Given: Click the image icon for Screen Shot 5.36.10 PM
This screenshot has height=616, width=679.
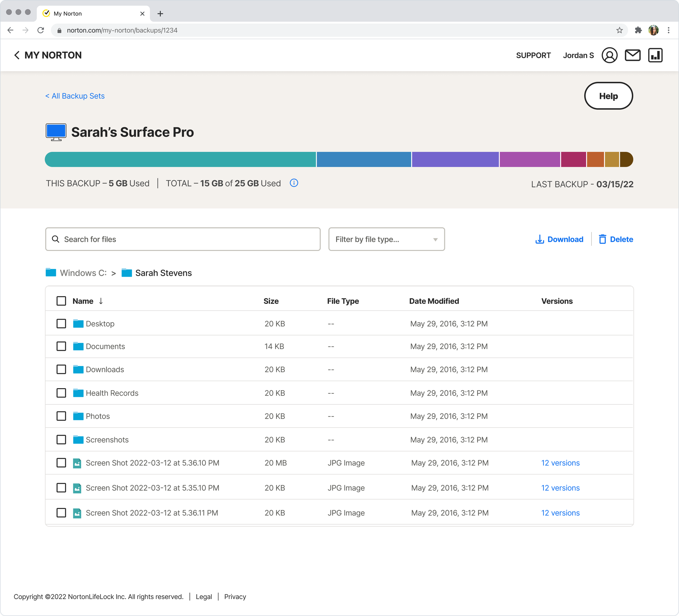Looking at the screenshot, I should tap(77, 463).
